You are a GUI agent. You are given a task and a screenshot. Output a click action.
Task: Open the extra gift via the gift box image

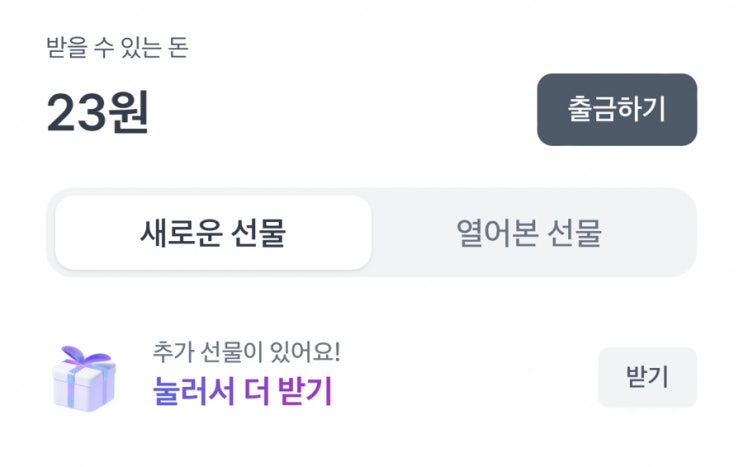click(84, 378)
